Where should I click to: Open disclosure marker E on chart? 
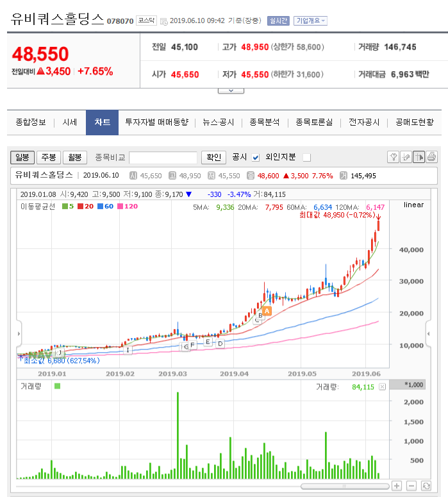pyautogui.click(x=208, y=342)
